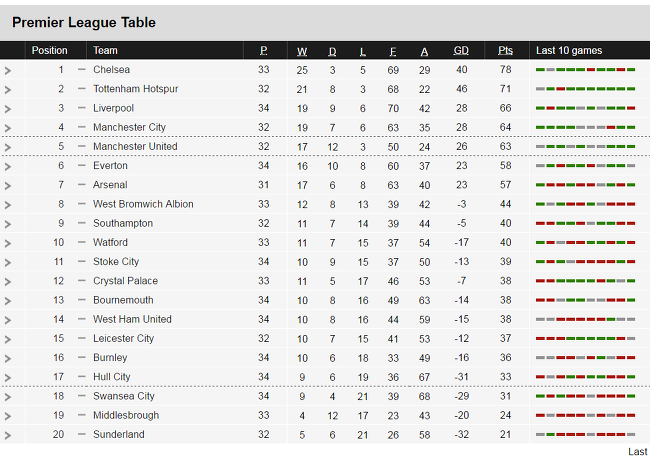650x462 pixels.
Task: Click the Hull City row arrow icon
Action: point(8,378)
